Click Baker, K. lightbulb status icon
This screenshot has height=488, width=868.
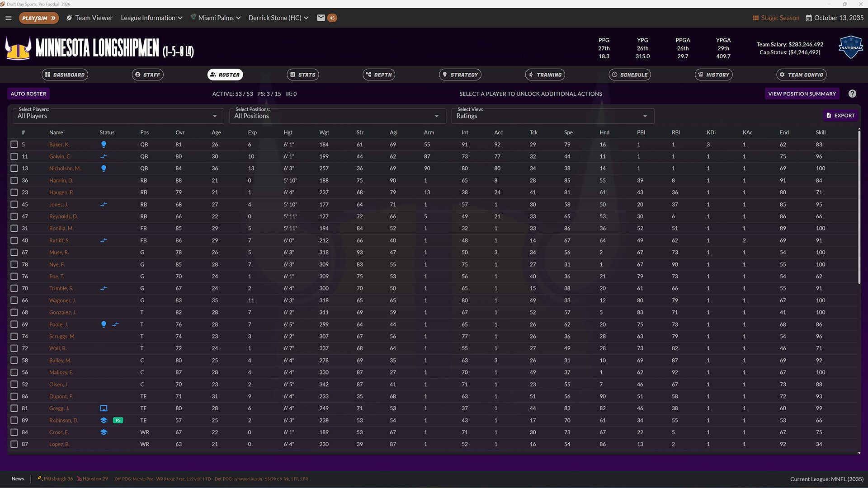click(x=104, y=145)
